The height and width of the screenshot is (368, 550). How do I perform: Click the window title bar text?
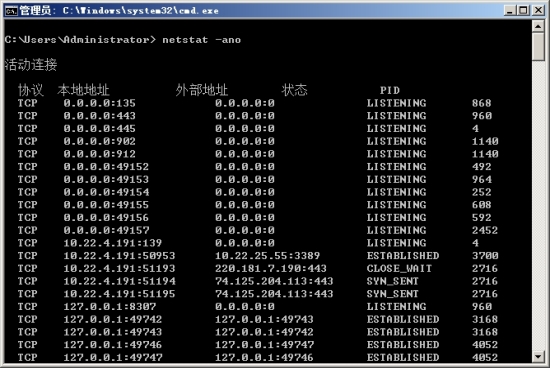click(119, 11)
